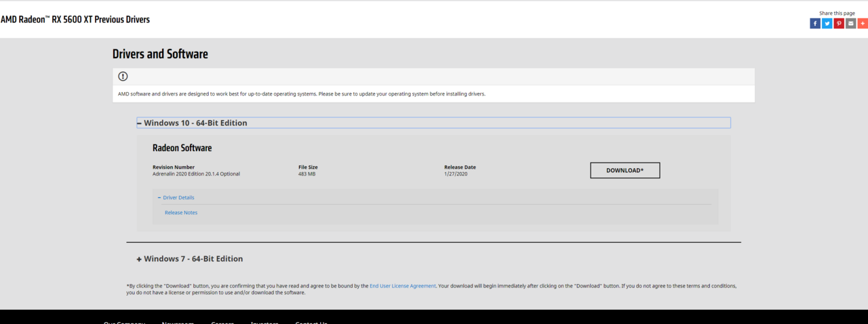Select the Adrenalin 2020 Edition 20.1.4 Optional text
This screenshot has height=324, width=868.
tap(196, 174)
